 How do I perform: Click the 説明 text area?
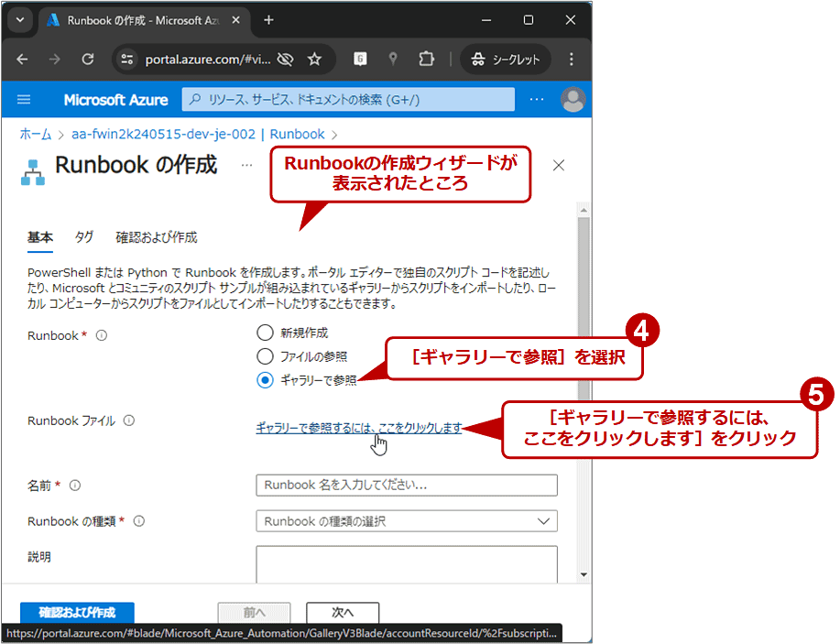click(x=407, y=564)
